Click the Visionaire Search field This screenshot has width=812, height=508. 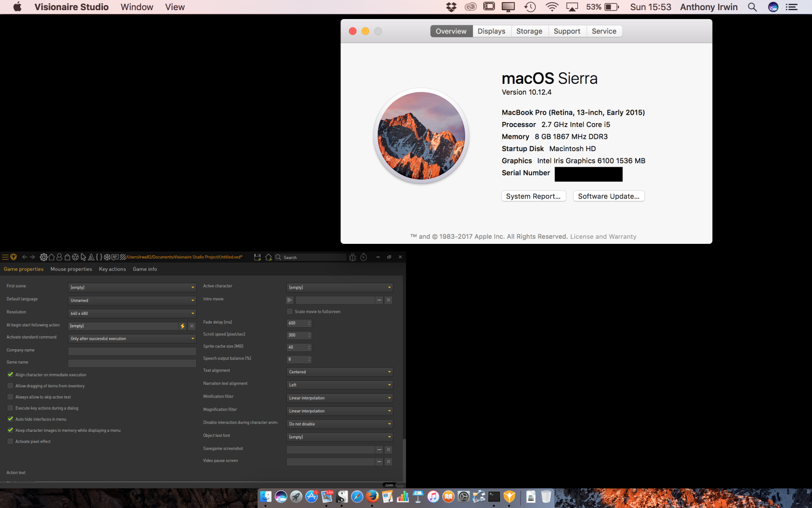click(x=311, y=257)
